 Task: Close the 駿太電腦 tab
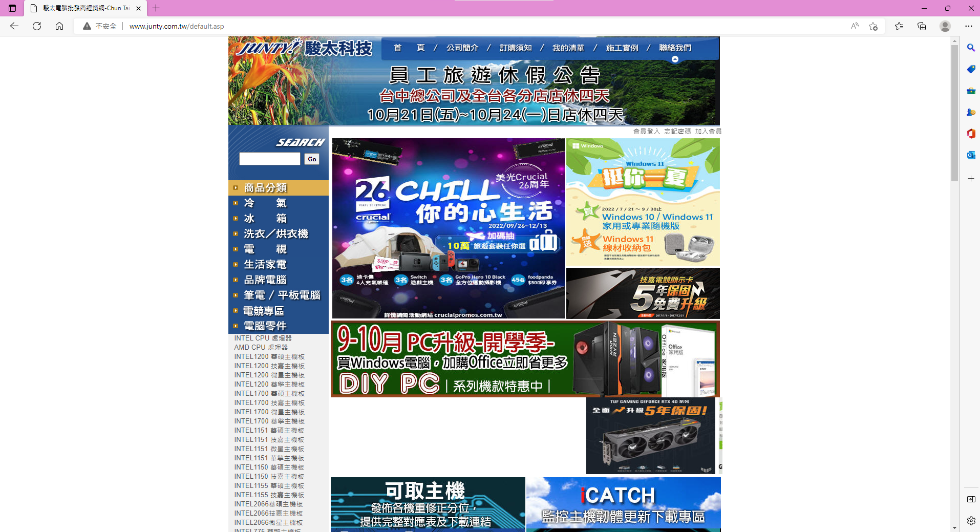pos(138,8)
